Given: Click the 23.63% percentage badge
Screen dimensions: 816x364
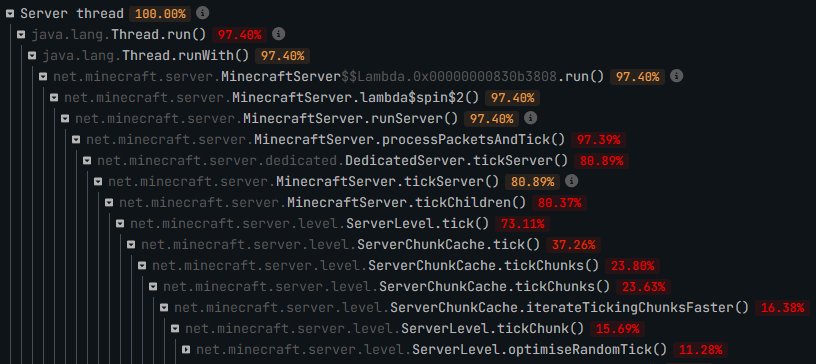Looking at the screenshot, I should (643, 287).
